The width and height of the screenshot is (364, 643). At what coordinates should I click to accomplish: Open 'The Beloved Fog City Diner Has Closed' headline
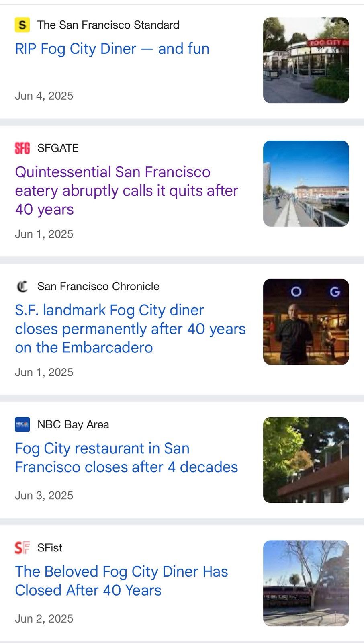click(x=121, y=581)
